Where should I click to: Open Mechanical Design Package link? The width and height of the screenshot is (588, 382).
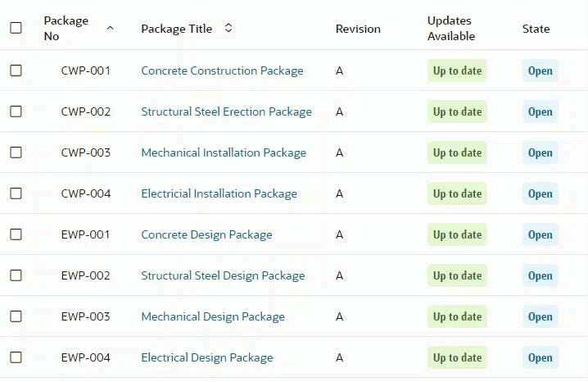213,316
